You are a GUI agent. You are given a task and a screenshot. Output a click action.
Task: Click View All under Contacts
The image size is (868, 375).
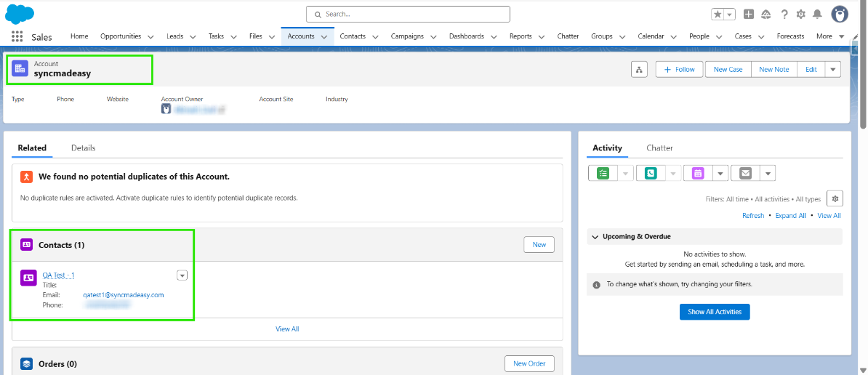coord(287,328)
